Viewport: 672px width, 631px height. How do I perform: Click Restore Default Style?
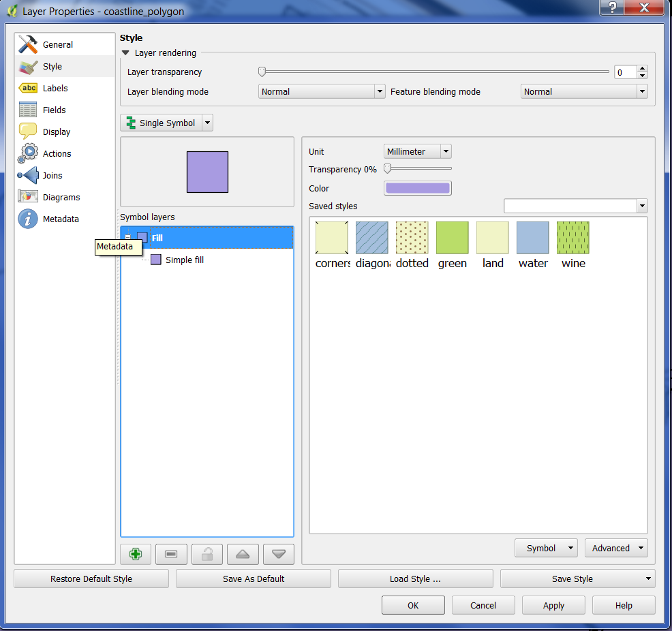click(x=91, y=579)
